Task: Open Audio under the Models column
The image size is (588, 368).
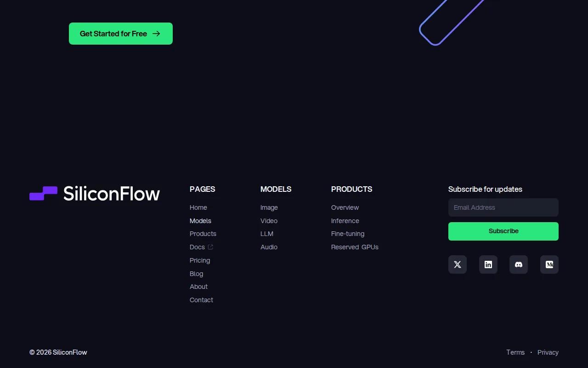Action: [x=269, y=247]
